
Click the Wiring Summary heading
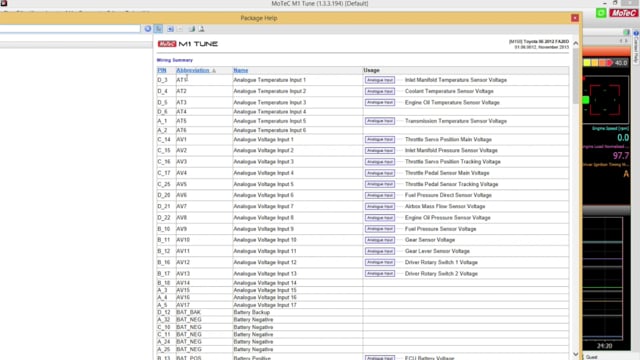(175, 60)
